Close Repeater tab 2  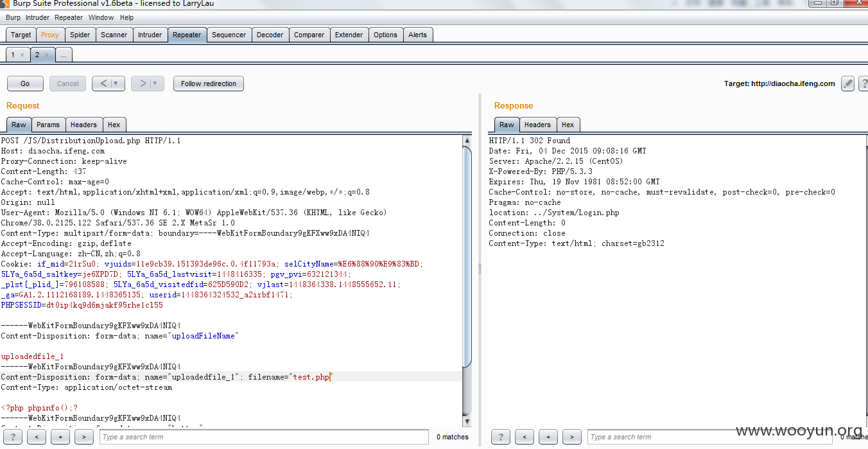click(x=47, y=55)
